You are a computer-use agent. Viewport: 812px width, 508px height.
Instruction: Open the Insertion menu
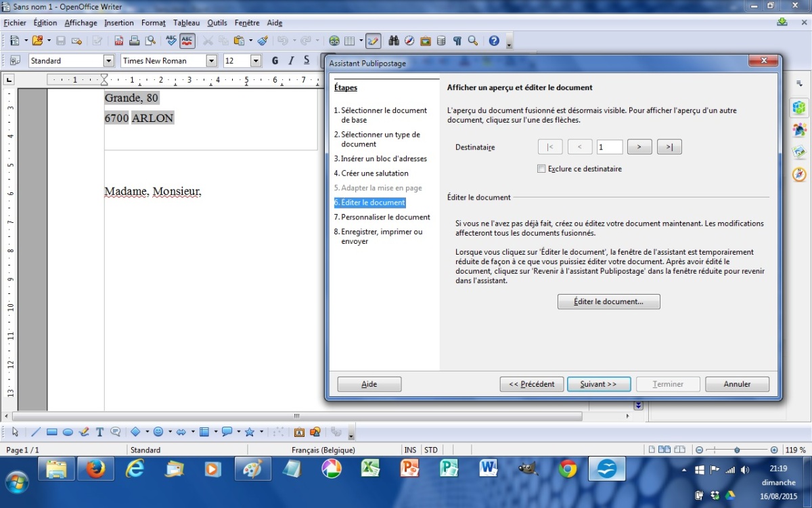point(119,23)
